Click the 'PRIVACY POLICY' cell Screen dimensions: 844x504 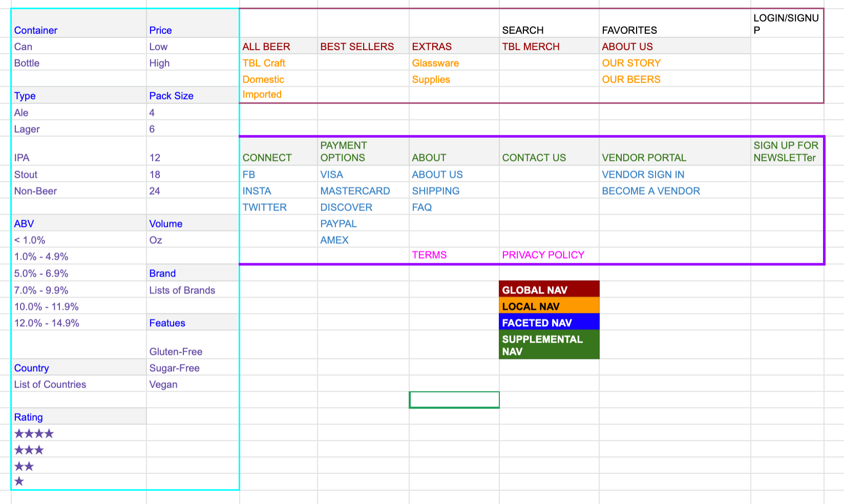[549, 255]
